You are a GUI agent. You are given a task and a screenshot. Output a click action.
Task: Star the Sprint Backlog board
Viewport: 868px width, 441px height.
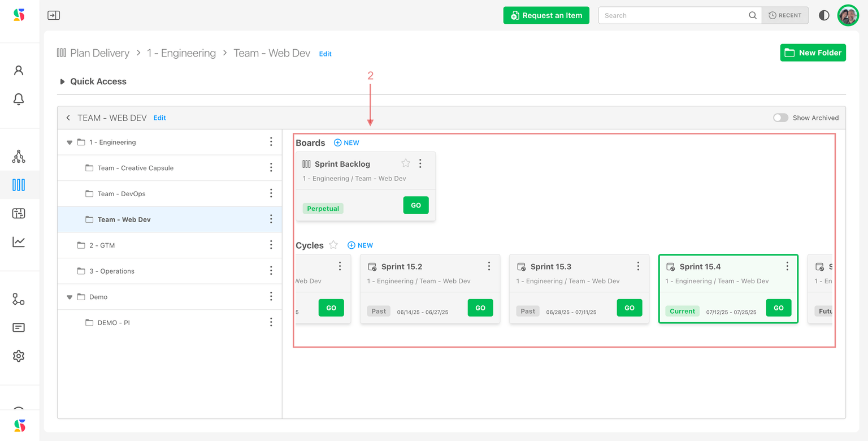click(406, 163)
